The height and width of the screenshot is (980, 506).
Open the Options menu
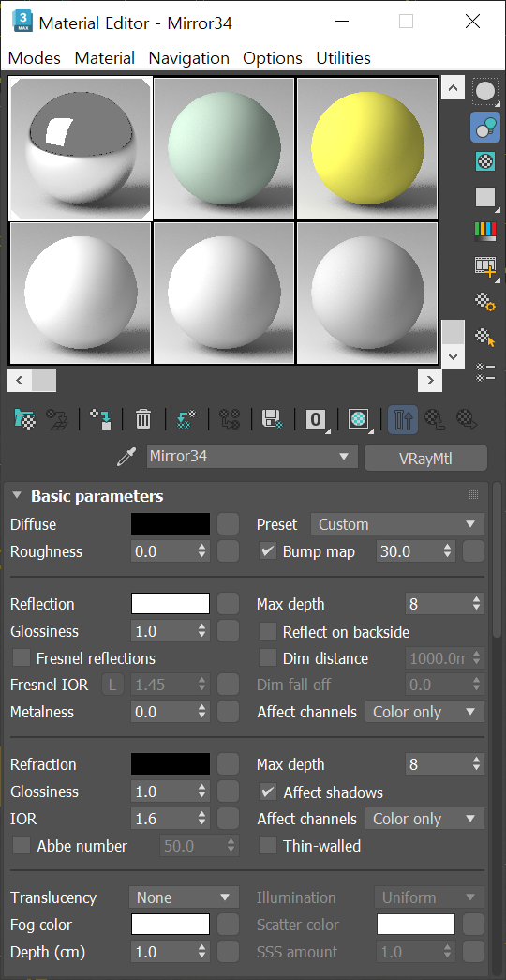273,58
